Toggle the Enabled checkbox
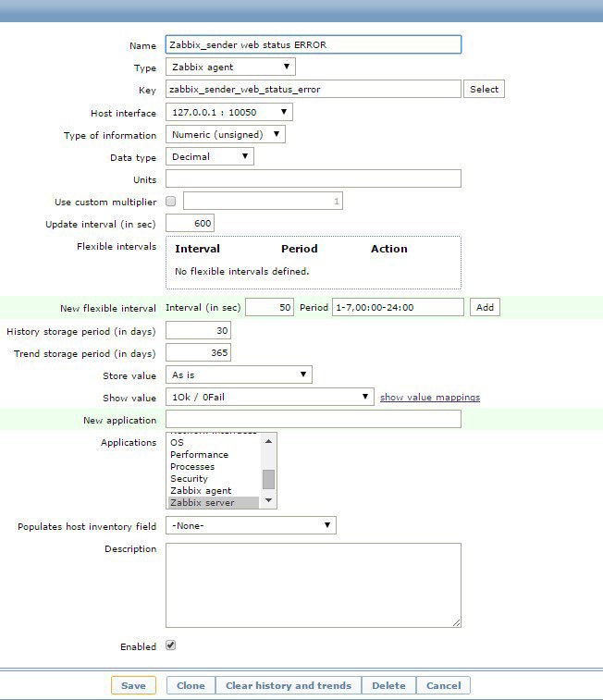603x700 pixels. coord(170,645)
